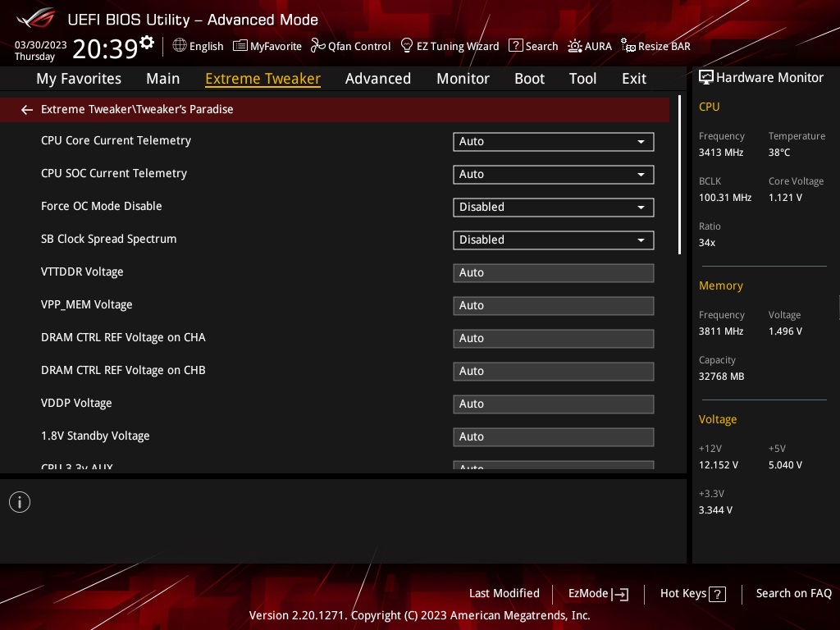Image resolution: width=840 pixels, height=630 pixels.
Task: Click the EZ Tuning Wizard bulb icon
Action: coord(407,46)
